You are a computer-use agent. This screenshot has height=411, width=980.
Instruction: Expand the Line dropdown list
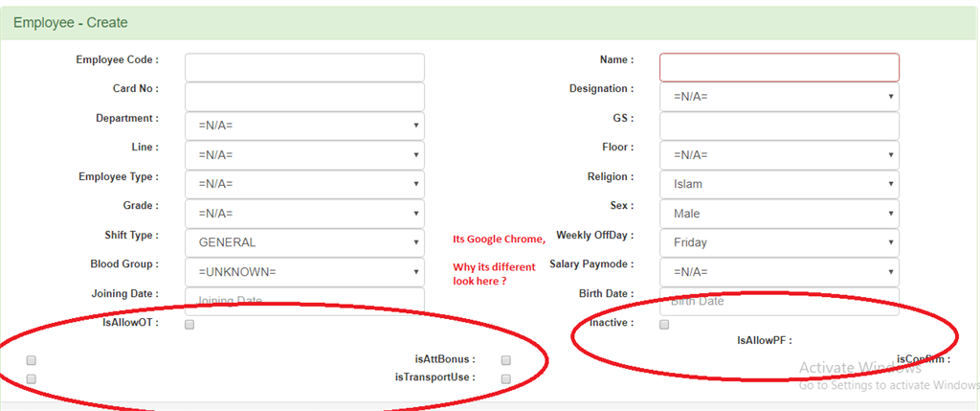[304, 155]
